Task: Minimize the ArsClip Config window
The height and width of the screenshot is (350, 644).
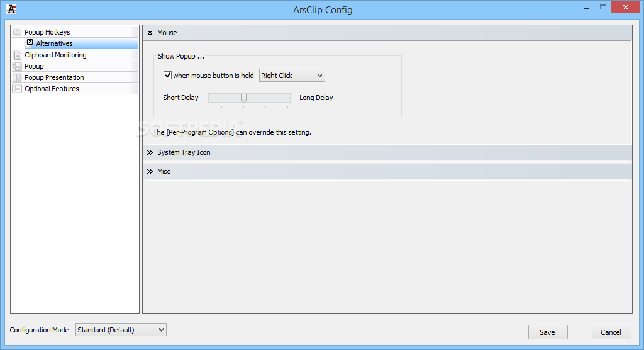Action: point(586,8)
